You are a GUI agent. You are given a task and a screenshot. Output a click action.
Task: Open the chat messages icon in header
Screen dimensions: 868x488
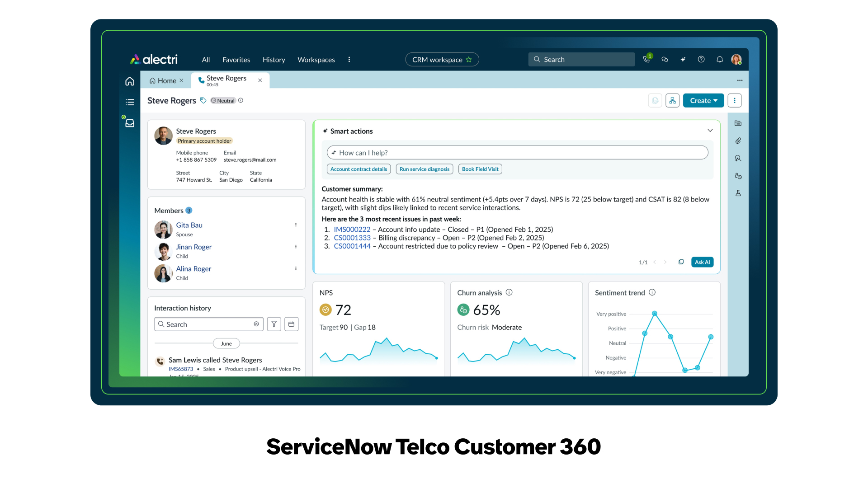(665, 60)
